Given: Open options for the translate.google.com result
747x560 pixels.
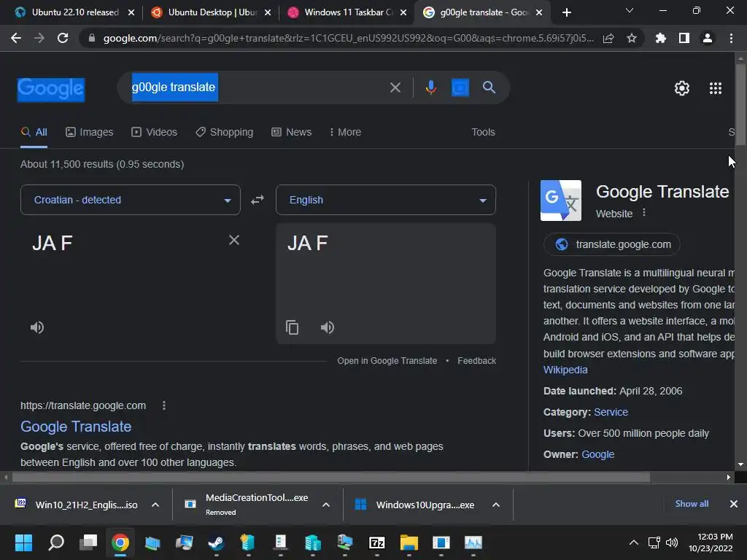Looking at the screenshot, I should 164,405.
